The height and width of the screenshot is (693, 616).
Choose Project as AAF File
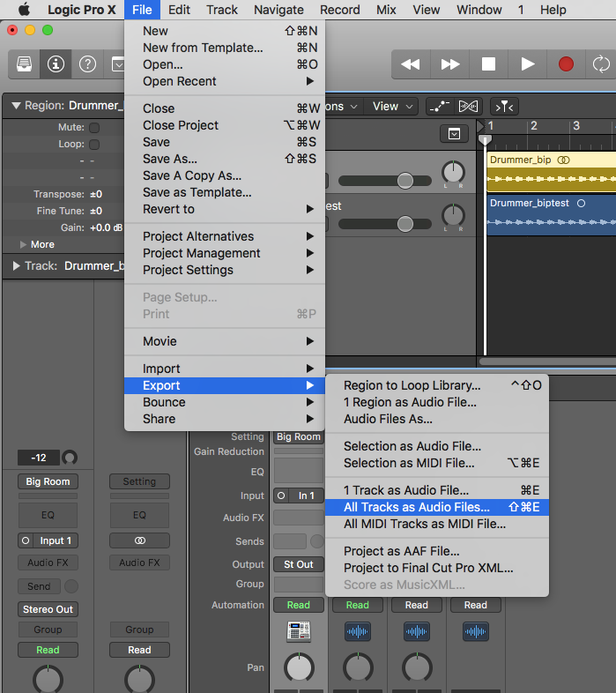coord(437,551)
